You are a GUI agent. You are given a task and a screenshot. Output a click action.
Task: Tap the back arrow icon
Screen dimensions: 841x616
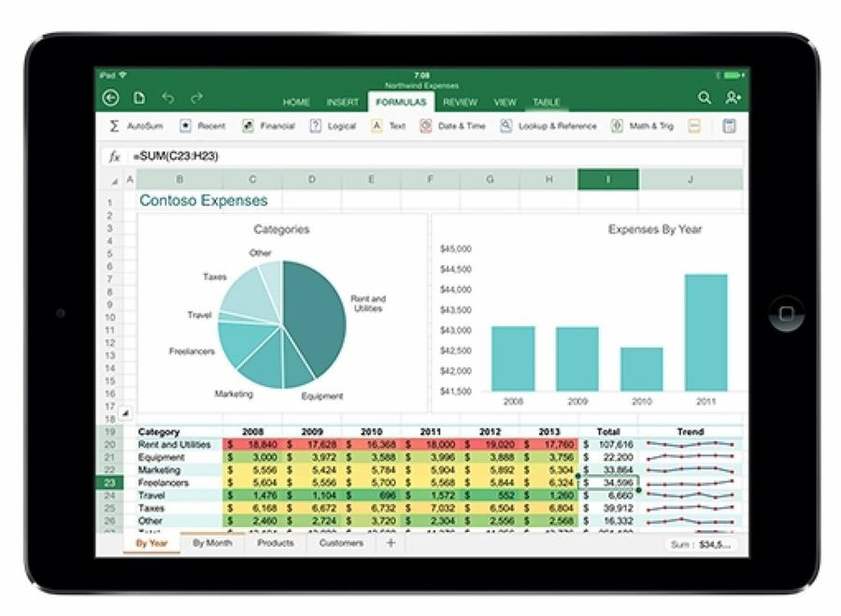[112, 97]
